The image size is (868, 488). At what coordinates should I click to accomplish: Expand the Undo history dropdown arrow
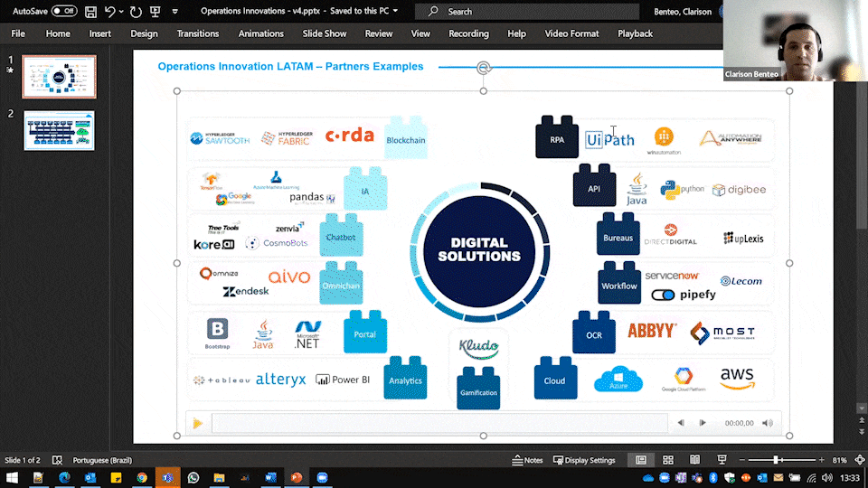pos(122,11)
